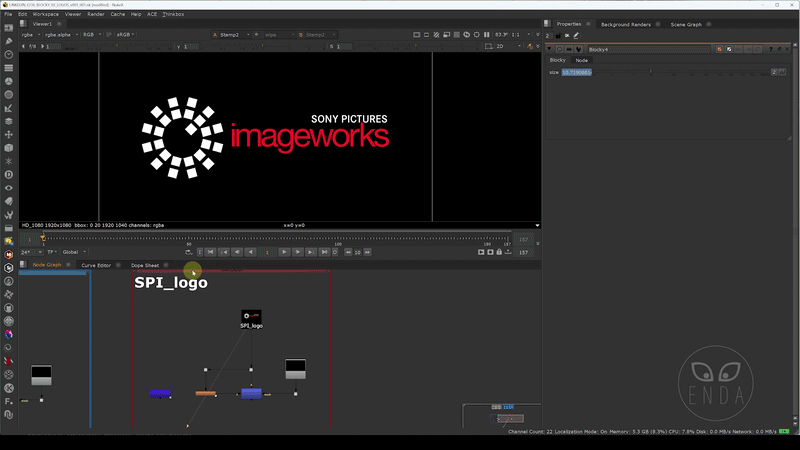Open the Time nodes clock icon

pos(9,55)
